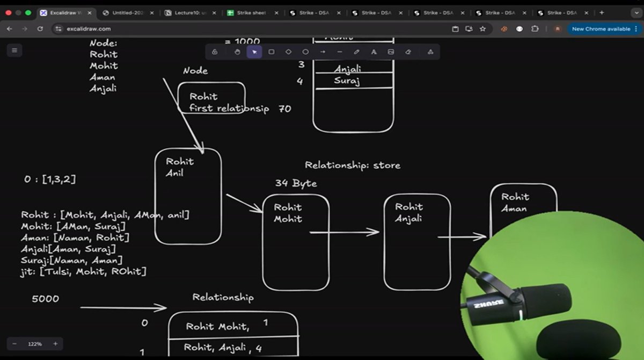This screenshot has width=644, height=360.
Task: Select the Text tool
Action: [x=374, y=52]
